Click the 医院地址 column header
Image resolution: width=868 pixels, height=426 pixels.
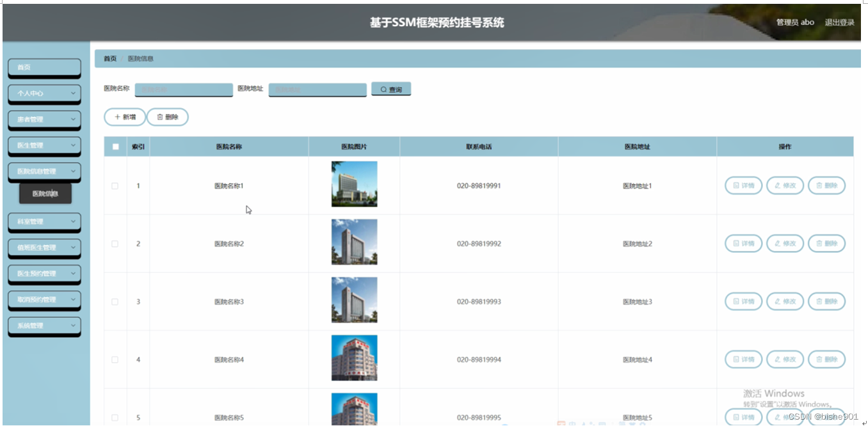coord(637,146)
